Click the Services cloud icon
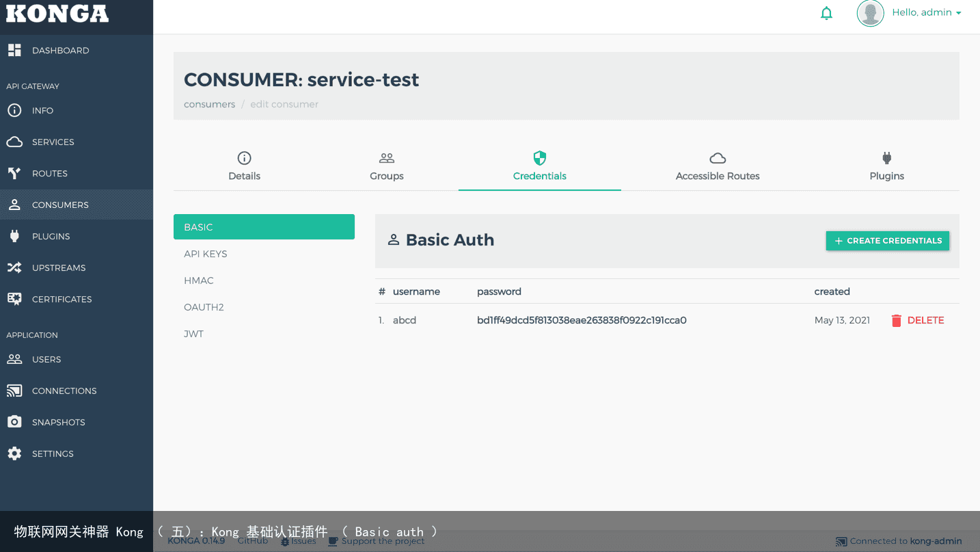 click(x=14, y=142)
